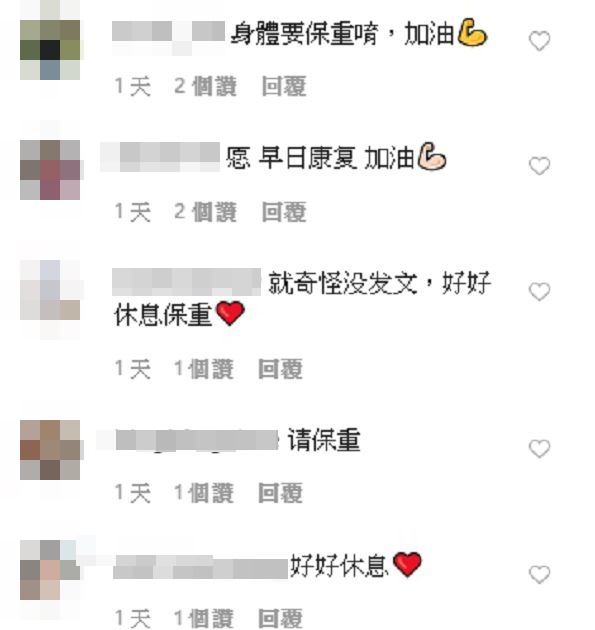Reply (回覆) to the 就奇怪没发文 comment
The image size is (595, 630).
280,369
